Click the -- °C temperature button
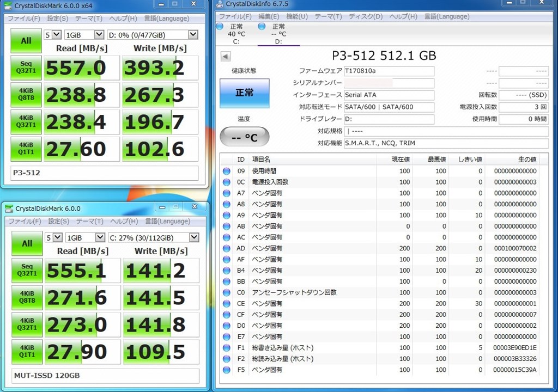Image resolution: width=558 pixels, height=392 pixels. pyautogui.click(x=245, y=137)
